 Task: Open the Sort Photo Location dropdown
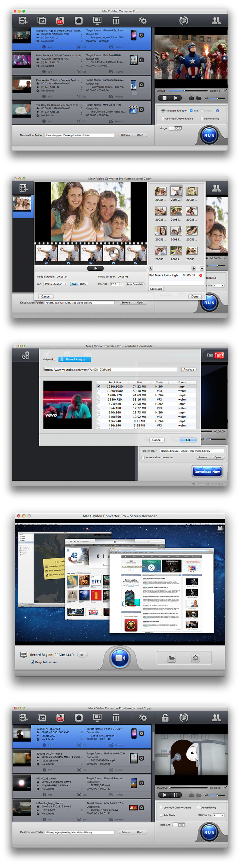click(55, 284)
